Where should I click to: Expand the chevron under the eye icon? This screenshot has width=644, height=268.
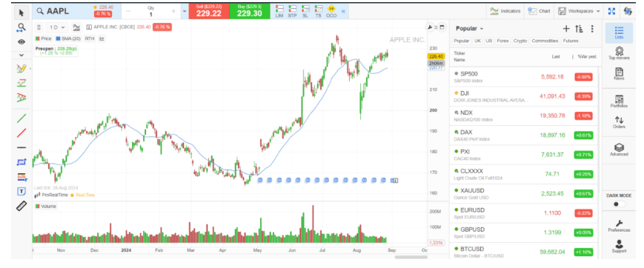pos(21,55)
